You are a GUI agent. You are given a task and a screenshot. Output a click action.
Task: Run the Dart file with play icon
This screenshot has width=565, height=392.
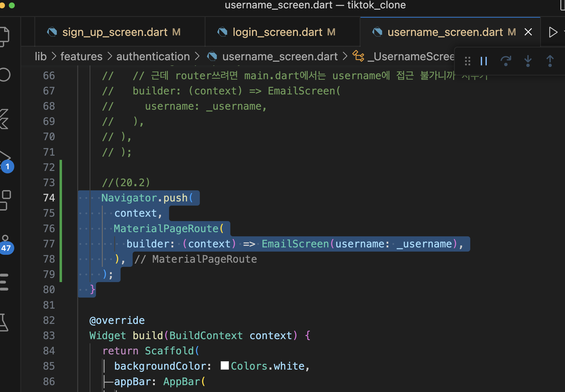point(553,32)
